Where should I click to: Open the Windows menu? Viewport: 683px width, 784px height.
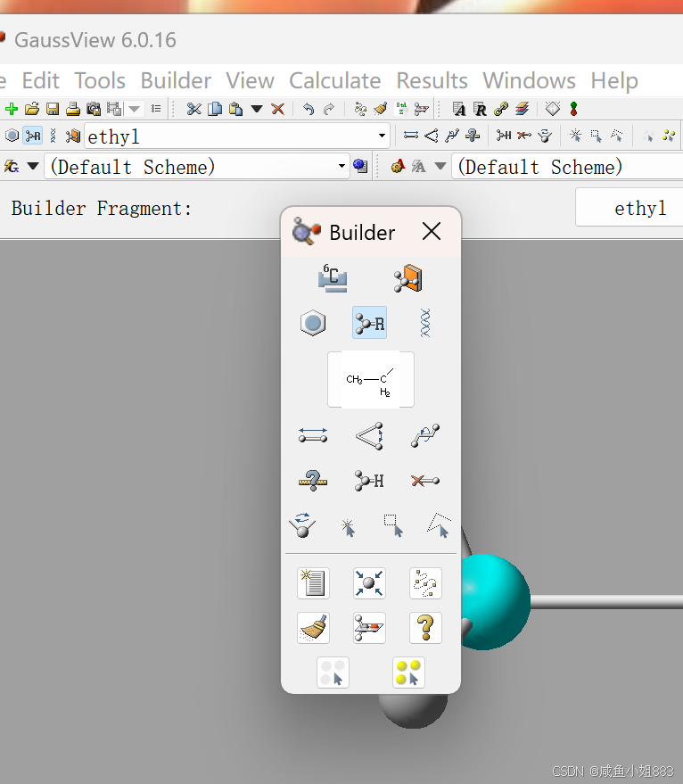coord(529,80)
